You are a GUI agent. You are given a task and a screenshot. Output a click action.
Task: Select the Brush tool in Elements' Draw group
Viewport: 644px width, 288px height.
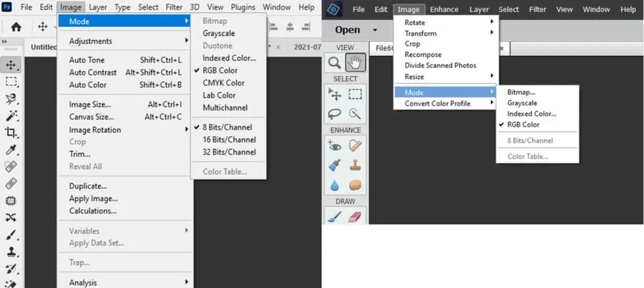[x=334, y=216]
